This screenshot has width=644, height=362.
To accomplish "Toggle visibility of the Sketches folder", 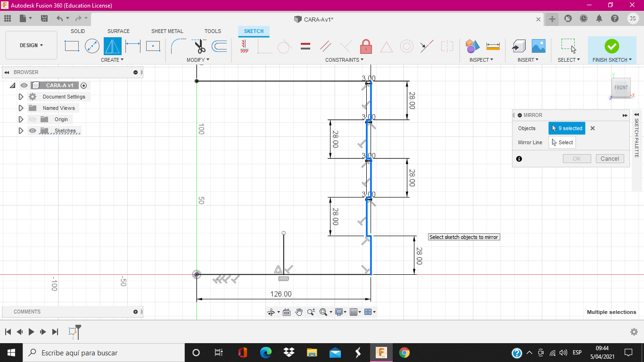I will click(x=33, y=131).
